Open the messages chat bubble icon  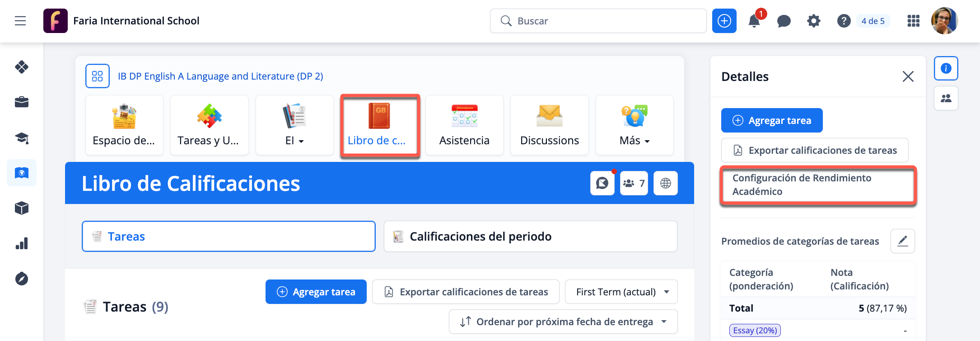[x=784, y=21]
